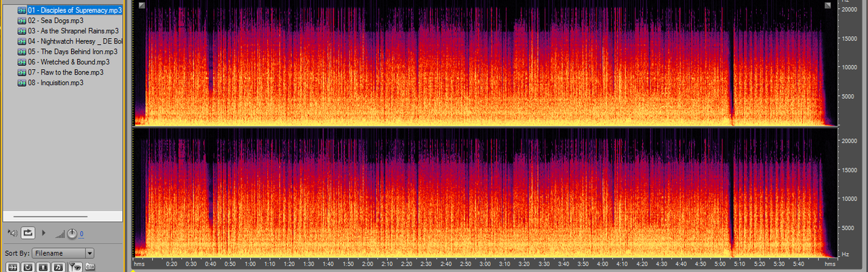Click the 20000 label on the lower frequency scale

click(851, 141)
